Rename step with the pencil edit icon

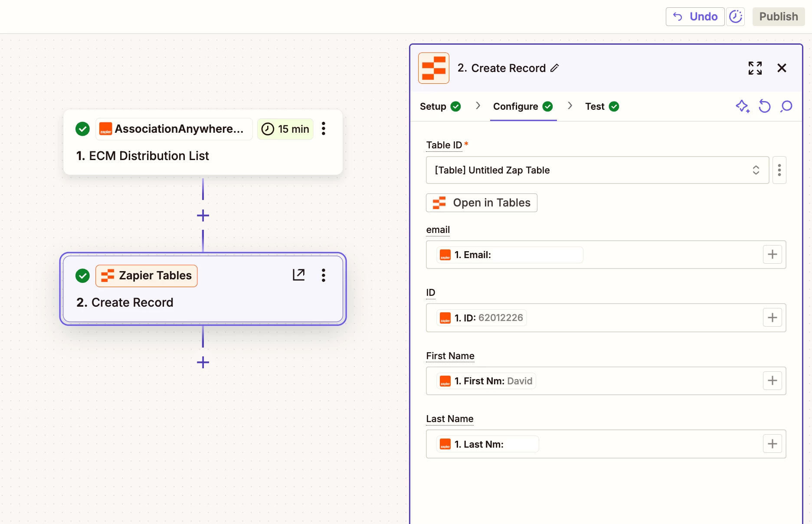[x=555, y=68]
